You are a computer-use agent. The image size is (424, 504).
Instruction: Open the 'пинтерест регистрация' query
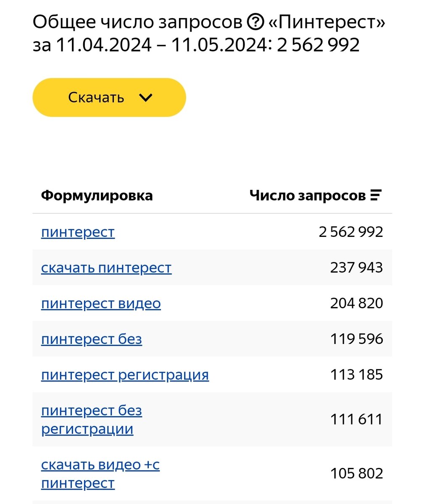pyautogui.click(x=125, y=375)
